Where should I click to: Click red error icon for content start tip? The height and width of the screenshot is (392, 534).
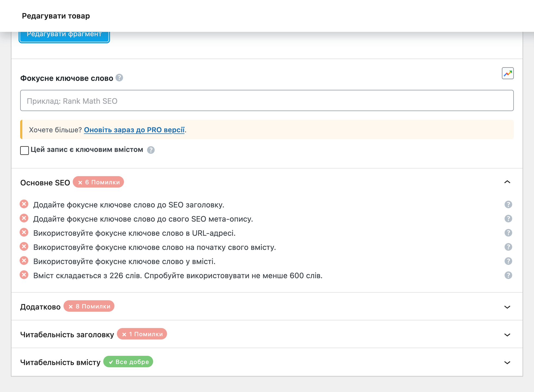tap(24, 246)
